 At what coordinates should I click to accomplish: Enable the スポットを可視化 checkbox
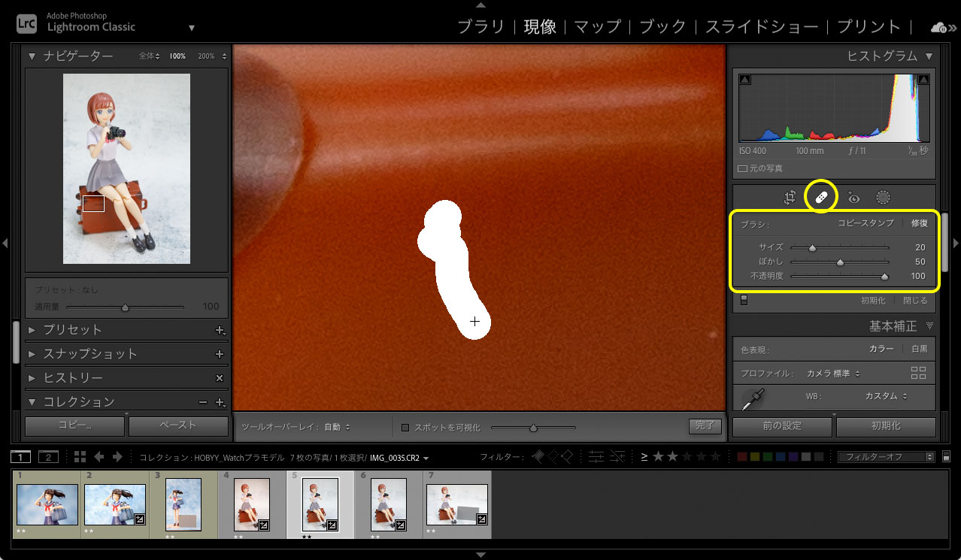[405, 427]
